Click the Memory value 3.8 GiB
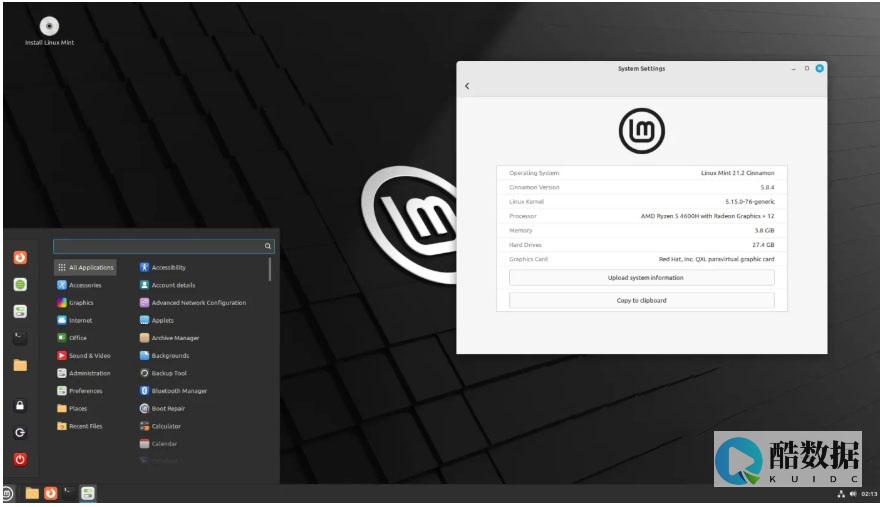Image resolution: width=882 pixels, height=507 pixels. pyautogui.click(x=764, y=231)
